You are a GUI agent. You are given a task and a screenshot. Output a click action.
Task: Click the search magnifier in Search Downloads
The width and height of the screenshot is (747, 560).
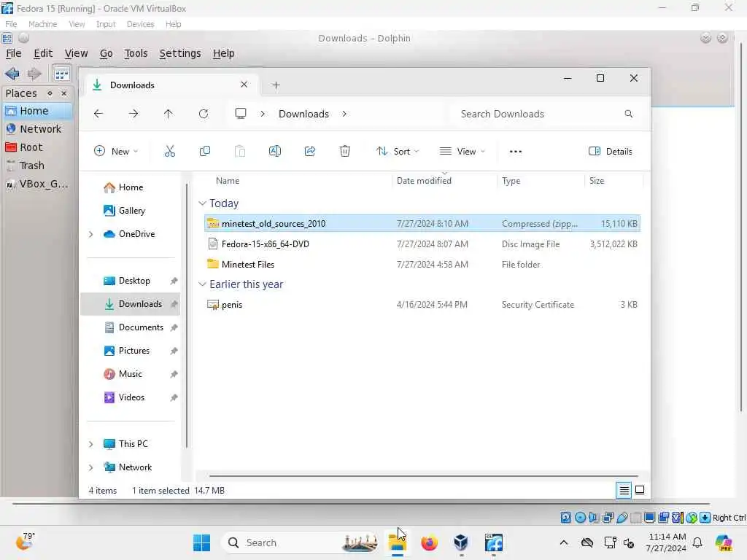(x=629, y=114)
